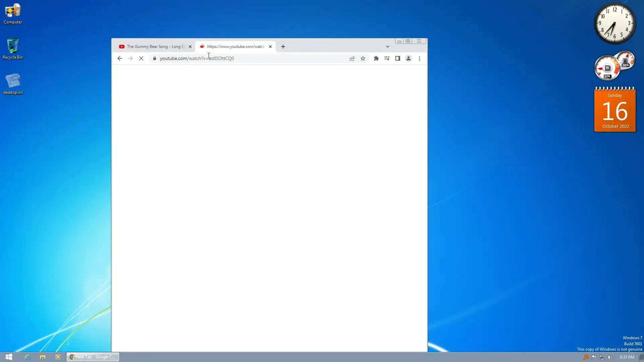This screenshot has height=362, width=644.
Task: Open the volume speaker icon in the system tray
Action: coord(610,357)
